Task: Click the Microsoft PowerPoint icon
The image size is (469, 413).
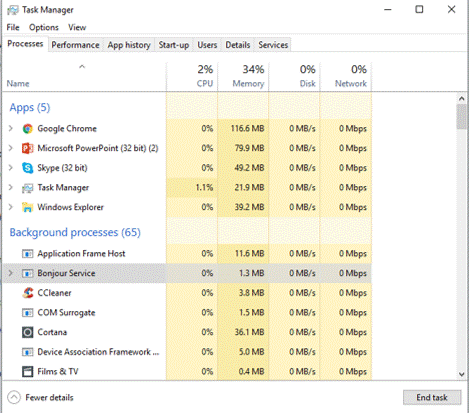Action: tap(28, 148)
